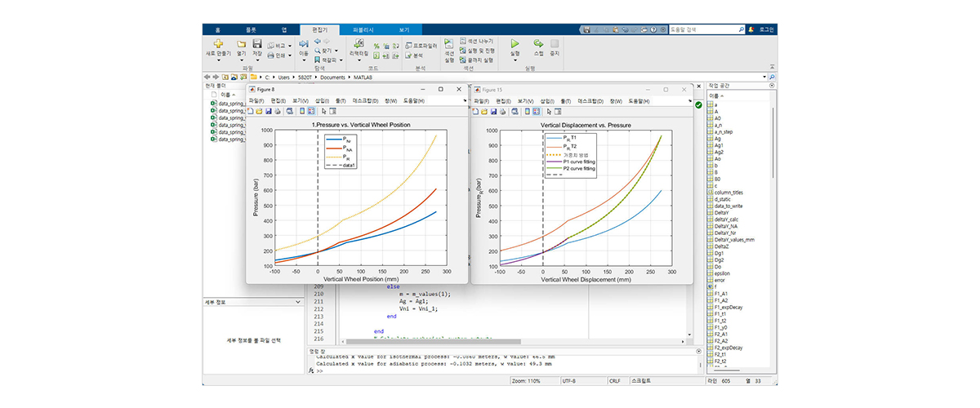Click the 이름 column header in workspace

pos(715,95)
